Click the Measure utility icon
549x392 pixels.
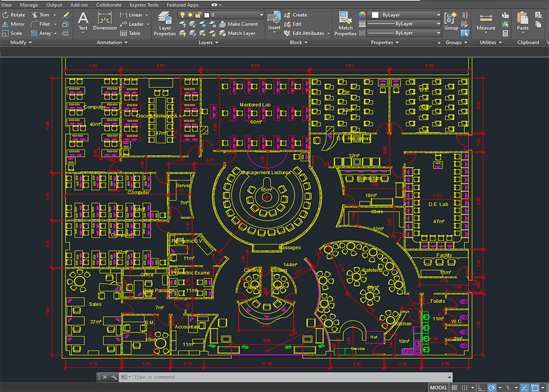(486, 21)
